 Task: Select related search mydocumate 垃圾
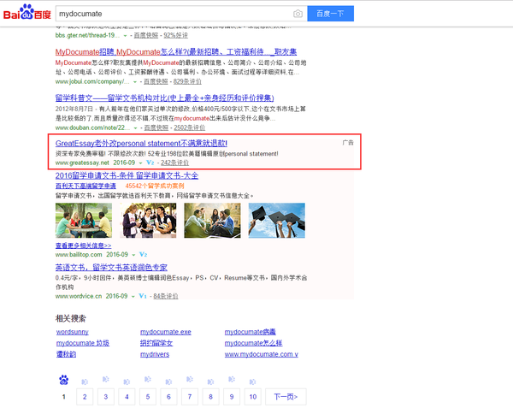pyautogui.click(x=83, y=343)
